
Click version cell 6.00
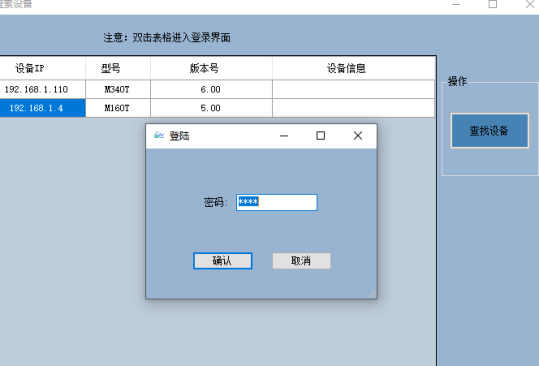[211, 89]
